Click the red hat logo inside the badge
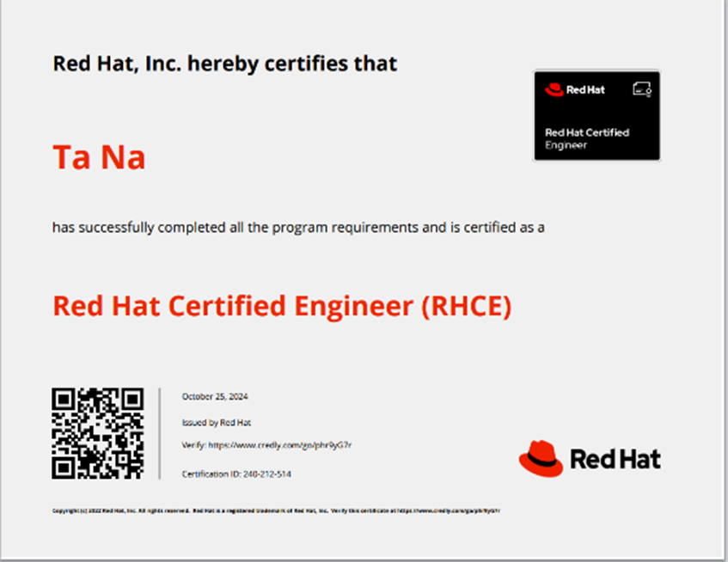 [x=554, y=89]
